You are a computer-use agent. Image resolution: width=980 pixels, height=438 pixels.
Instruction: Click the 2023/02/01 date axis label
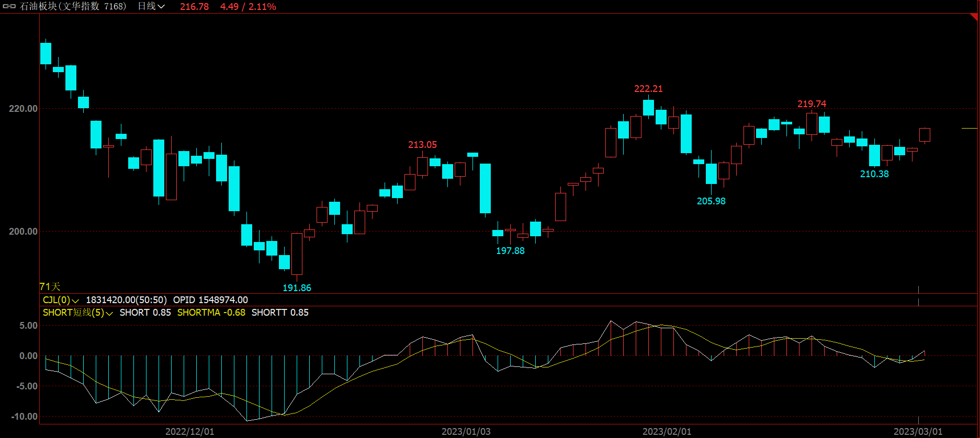pyautogui.click(x=667, y=432)
